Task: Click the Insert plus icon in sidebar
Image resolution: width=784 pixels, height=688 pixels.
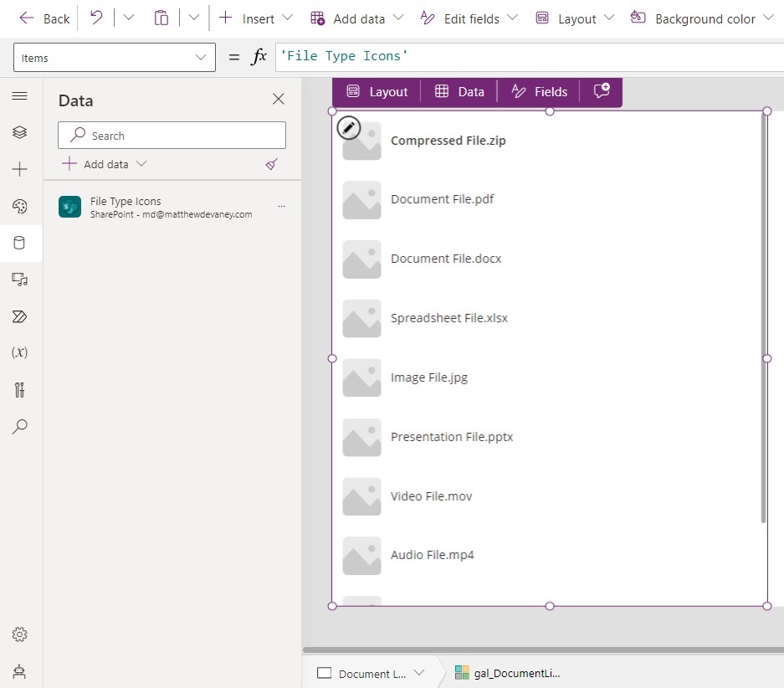Action: pos(19,169)
